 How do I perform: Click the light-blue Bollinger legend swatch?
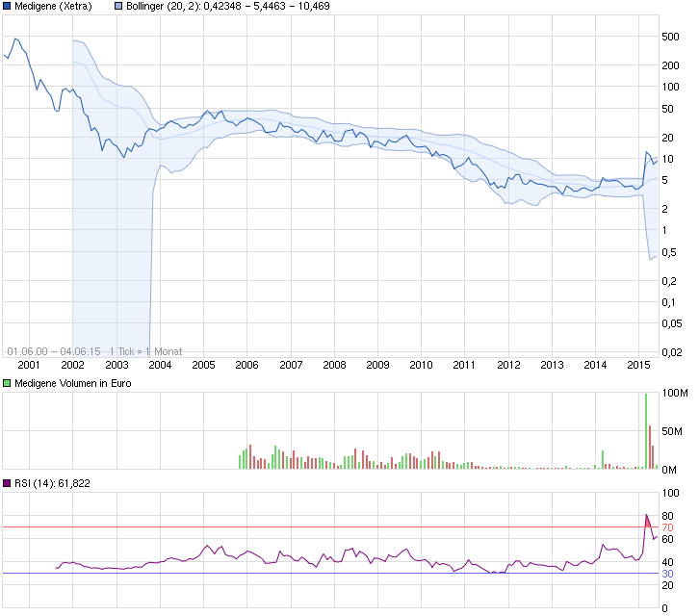pyautogui.click(x=118, y=7)
